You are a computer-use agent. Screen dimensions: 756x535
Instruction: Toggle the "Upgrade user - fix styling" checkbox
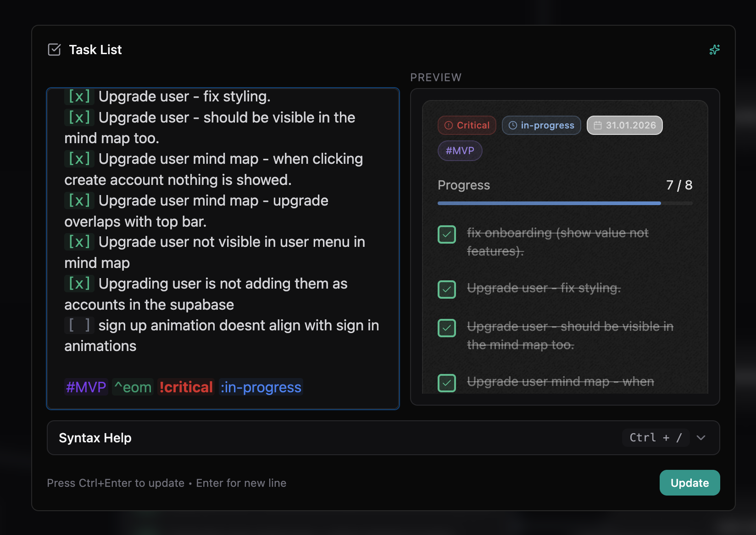coord(446,289)
